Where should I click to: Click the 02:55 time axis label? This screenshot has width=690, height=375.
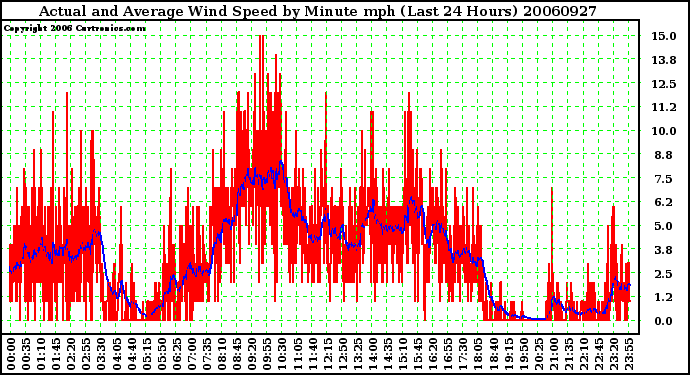coord(86,354)
